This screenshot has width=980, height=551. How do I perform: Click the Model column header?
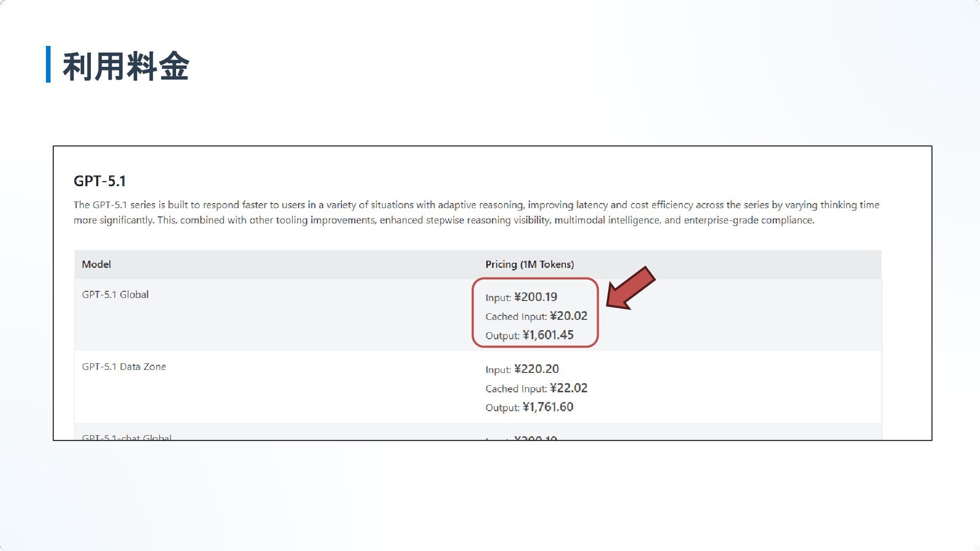point(96,264)
